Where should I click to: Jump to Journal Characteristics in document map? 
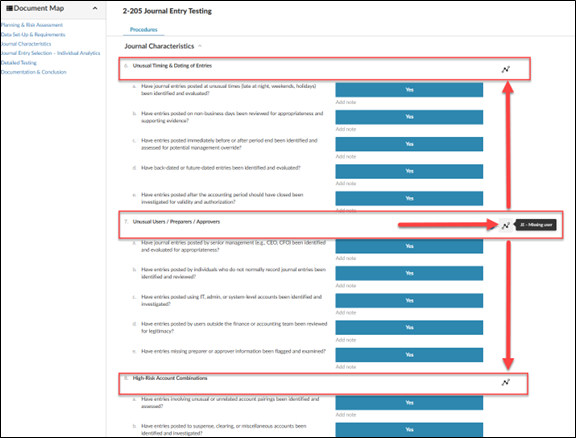(26, 44)
